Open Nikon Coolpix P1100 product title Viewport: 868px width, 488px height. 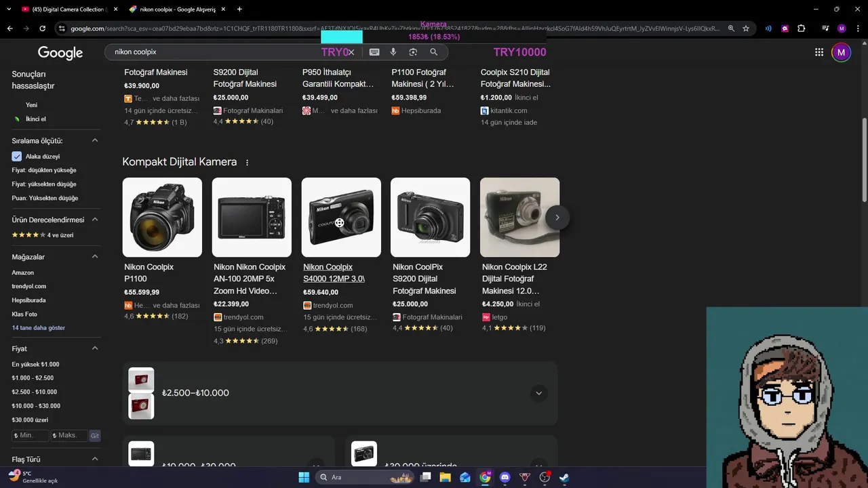149,273
